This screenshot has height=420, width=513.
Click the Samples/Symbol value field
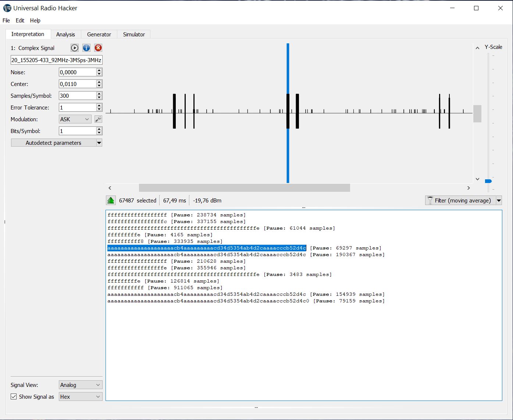click(x=77, y=96)
